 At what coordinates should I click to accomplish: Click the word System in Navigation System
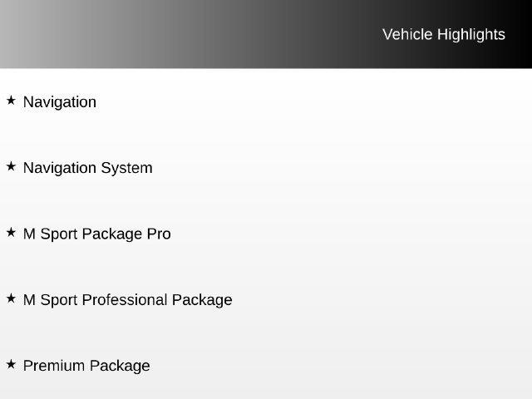127,168
